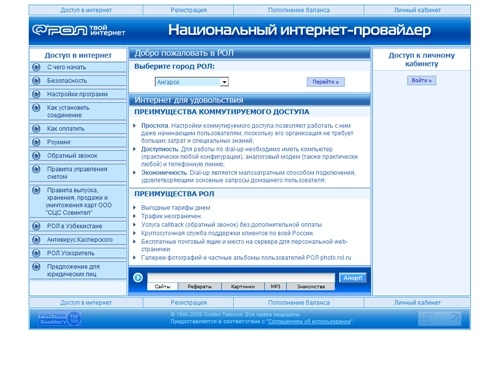Viewport: 500px width, 375px height.
Task: Click list item 'Выгодные тарифы днем'
Action: click(x=175, y=208)
